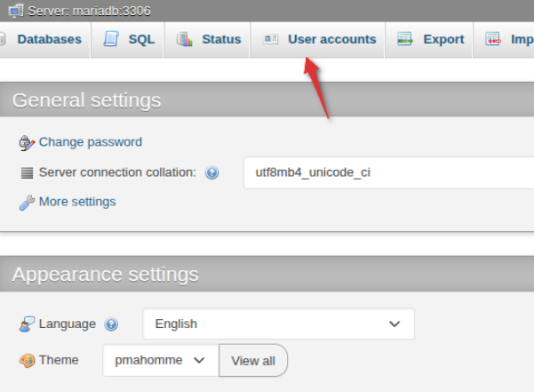This screenshot has height=392, width=534.
Task: Open the Export tab
Action: coord(429,39)
